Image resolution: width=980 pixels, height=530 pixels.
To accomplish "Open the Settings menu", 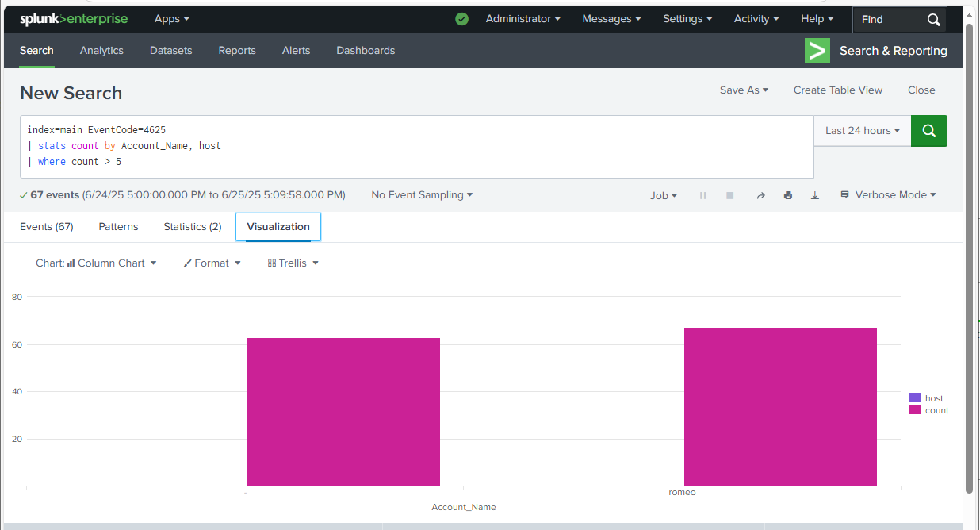I will point(687,19).
